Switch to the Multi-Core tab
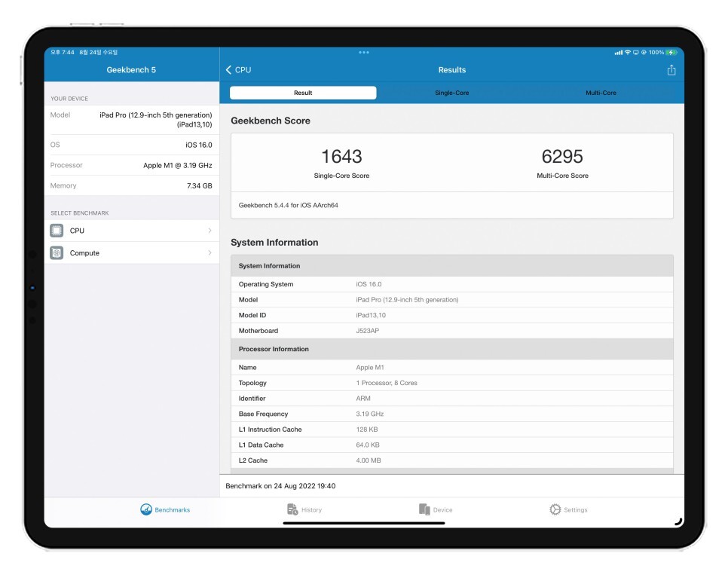Screen dimensions: 728x575 (601, 93)
